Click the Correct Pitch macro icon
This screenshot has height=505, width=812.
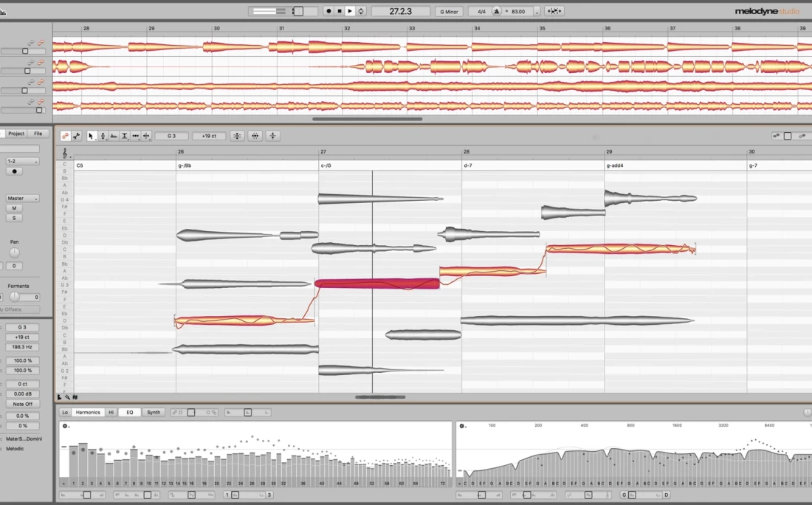(x=237, y=136)
